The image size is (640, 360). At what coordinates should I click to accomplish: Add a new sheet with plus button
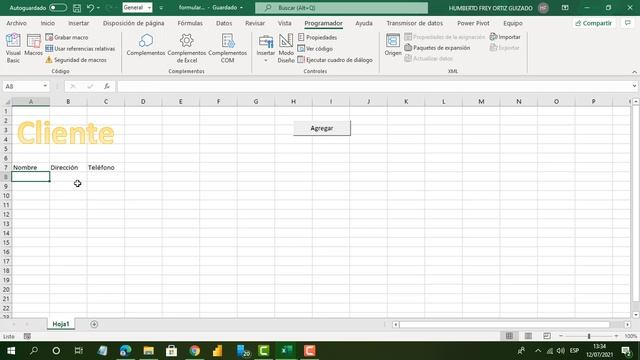[x=94, y=324]
